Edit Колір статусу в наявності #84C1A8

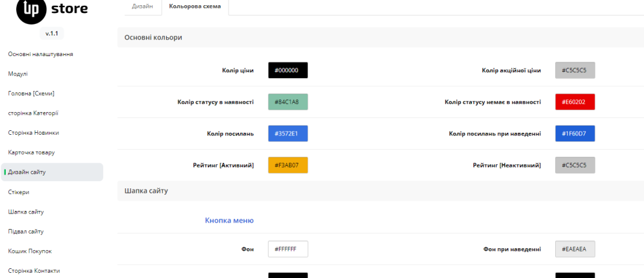click(288, 102)
